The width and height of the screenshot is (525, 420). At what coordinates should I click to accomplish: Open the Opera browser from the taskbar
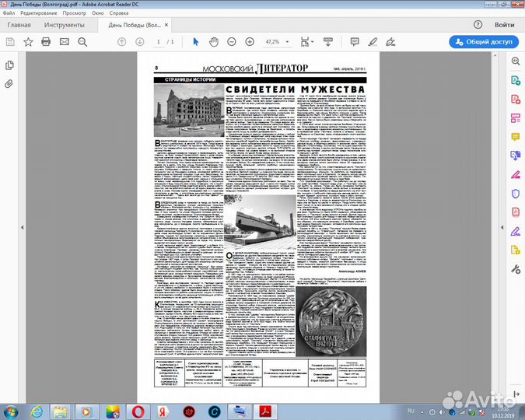[x=137, y=411]
